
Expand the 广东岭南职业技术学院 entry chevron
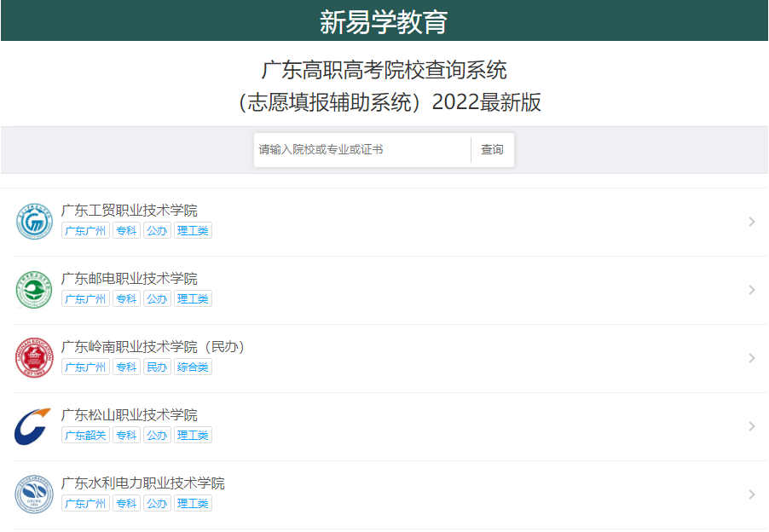pos(750,356)
